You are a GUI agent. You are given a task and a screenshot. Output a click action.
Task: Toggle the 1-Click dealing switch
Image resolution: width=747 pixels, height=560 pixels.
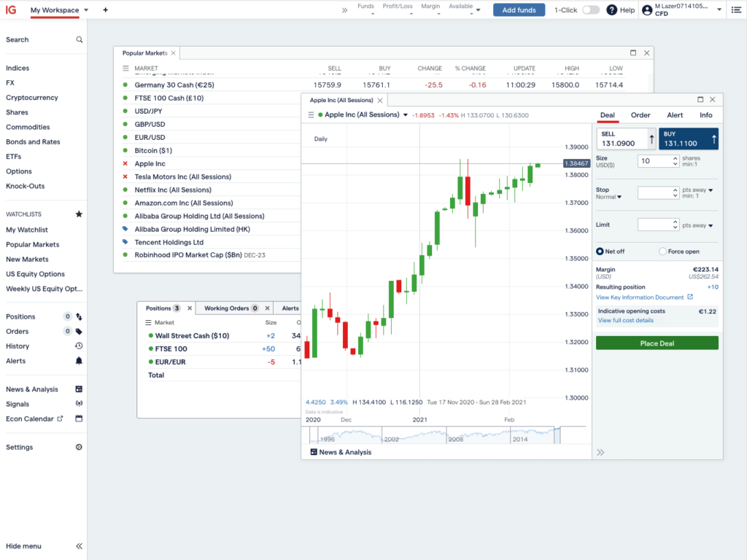591,10
